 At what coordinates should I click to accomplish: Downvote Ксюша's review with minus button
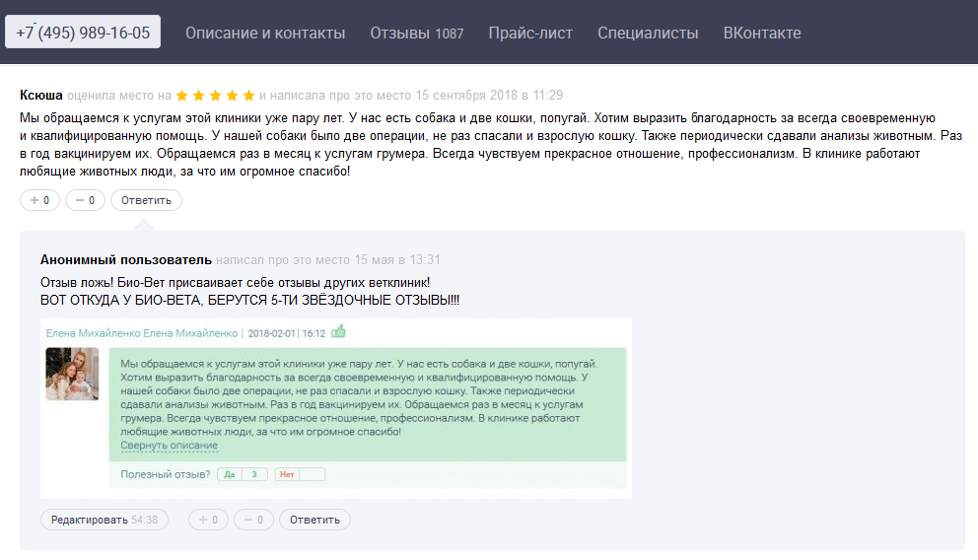click(85, 200)
